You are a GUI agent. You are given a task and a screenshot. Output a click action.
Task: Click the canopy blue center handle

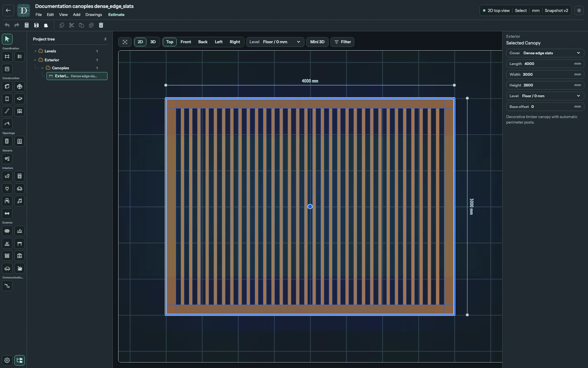[x=310, y=207]
